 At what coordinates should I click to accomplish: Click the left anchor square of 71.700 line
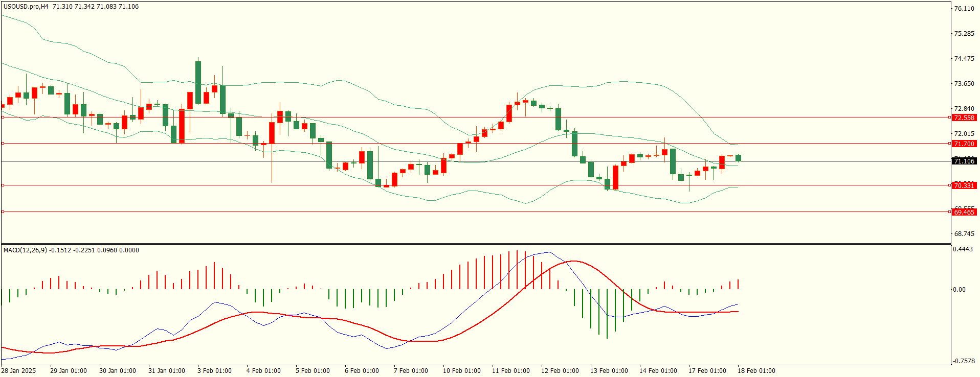(3, 144)
